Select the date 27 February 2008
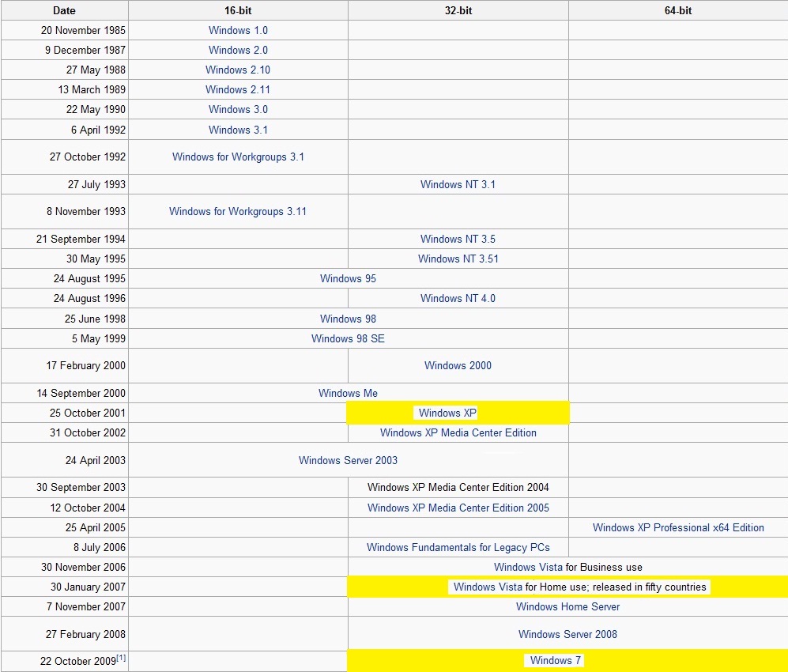 (x=85, y=634)
